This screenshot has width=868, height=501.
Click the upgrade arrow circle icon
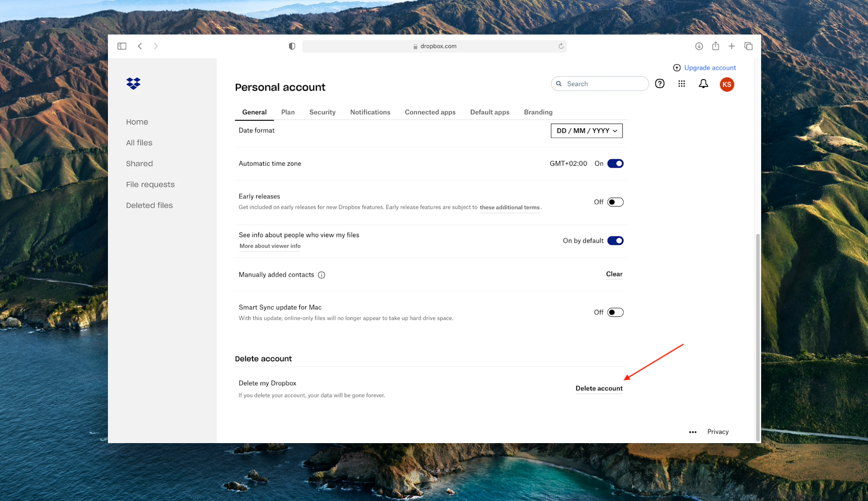pyautogui.click(x=677, y=68)
